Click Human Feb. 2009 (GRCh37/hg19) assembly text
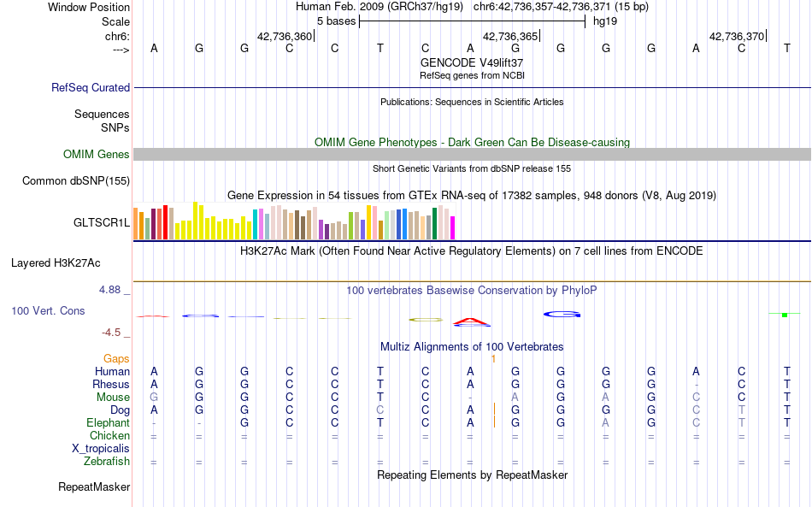Image resolution: width=812 pixels, height=507 pixels. pos(380,7)
